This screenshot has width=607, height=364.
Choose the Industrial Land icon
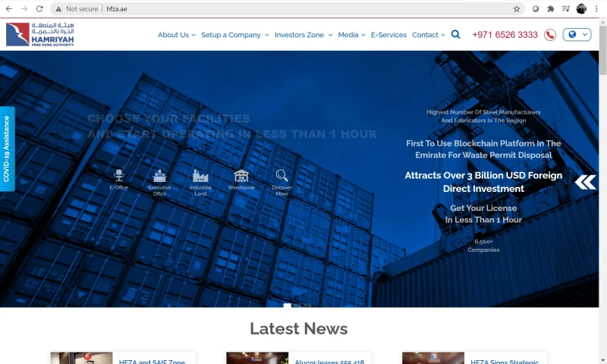(x=200, y=176)
